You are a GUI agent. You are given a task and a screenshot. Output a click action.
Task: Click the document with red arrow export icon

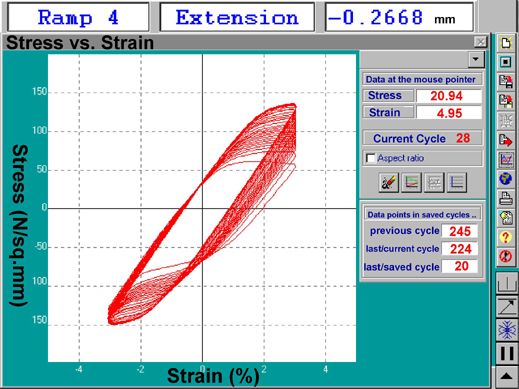[x=506, y=140]
